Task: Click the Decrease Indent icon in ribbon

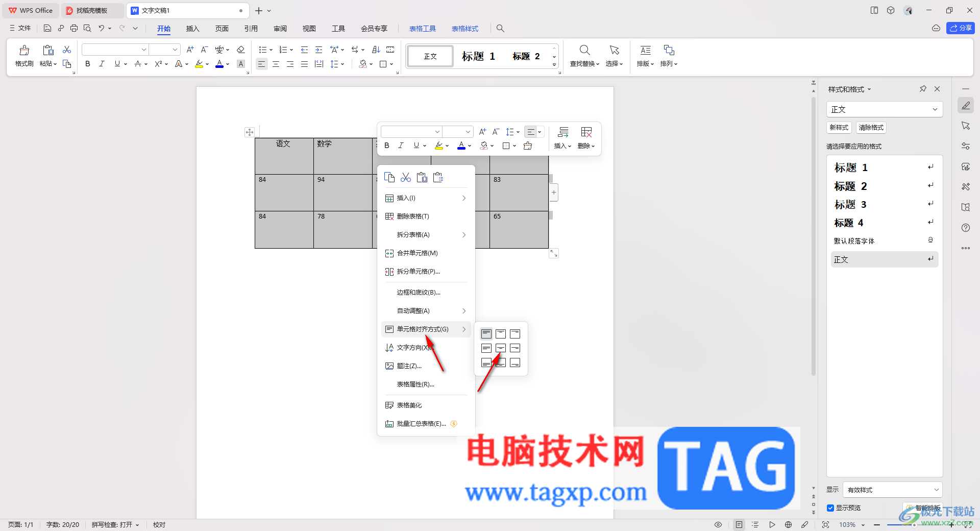Action: (305, 50)
